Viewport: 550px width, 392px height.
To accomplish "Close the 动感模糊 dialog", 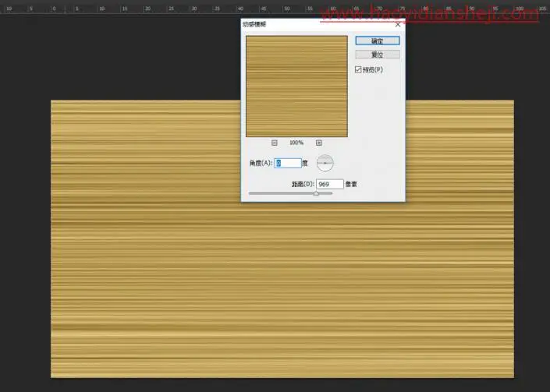I will (398, 24).
